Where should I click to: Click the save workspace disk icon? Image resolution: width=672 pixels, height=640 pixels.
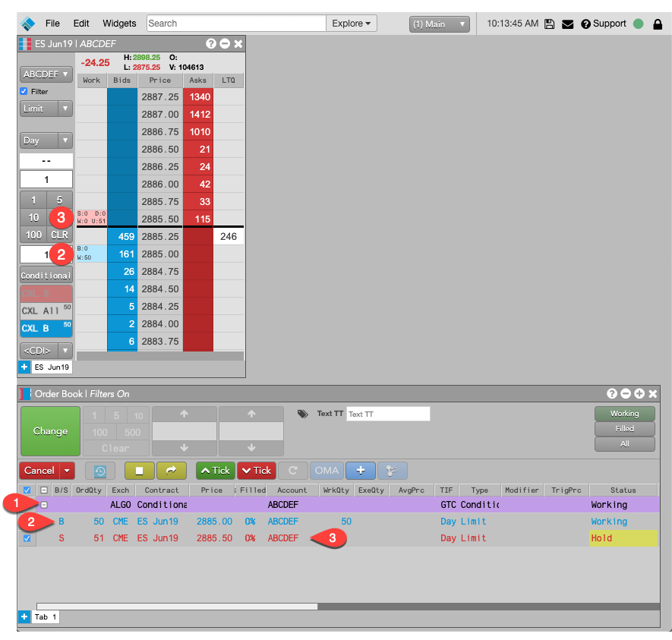549,24
